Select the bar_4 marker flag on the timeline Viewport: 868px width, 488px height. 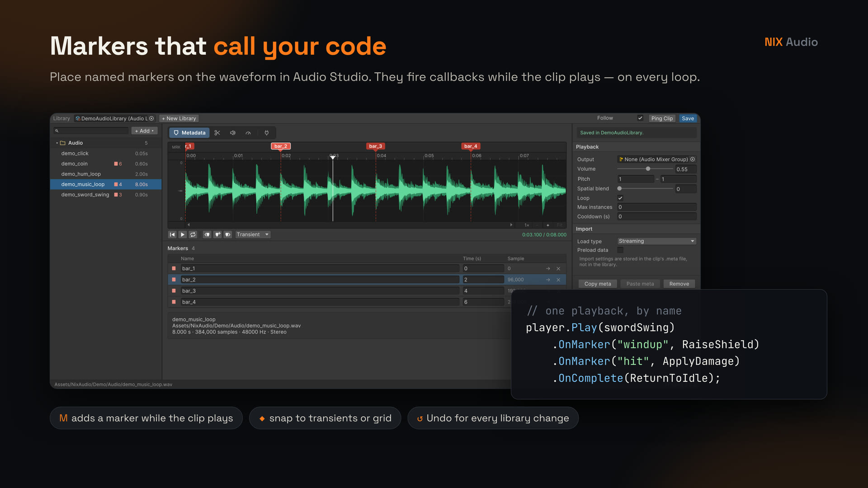[x=471, y=146]
